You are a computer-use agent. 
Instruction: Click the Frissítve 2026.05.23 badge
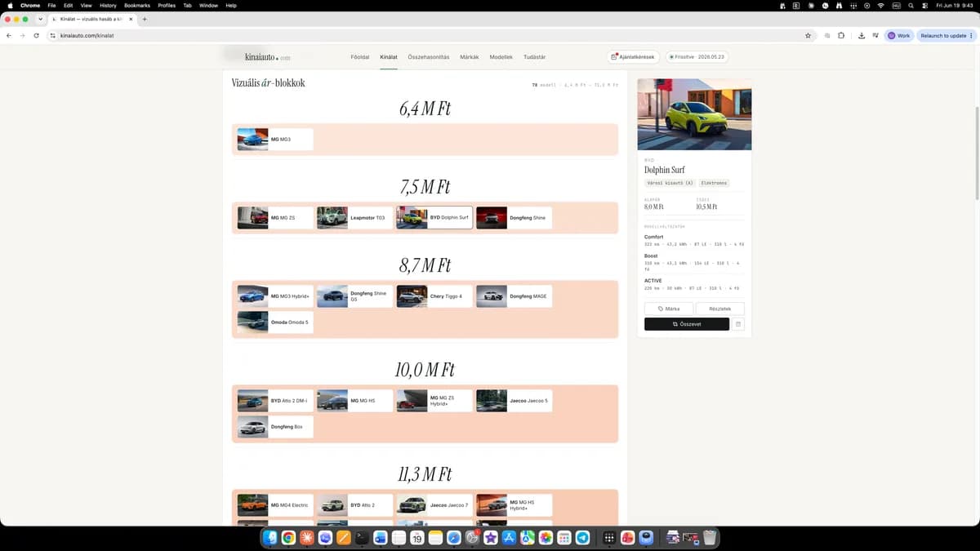tap(697, 57)
